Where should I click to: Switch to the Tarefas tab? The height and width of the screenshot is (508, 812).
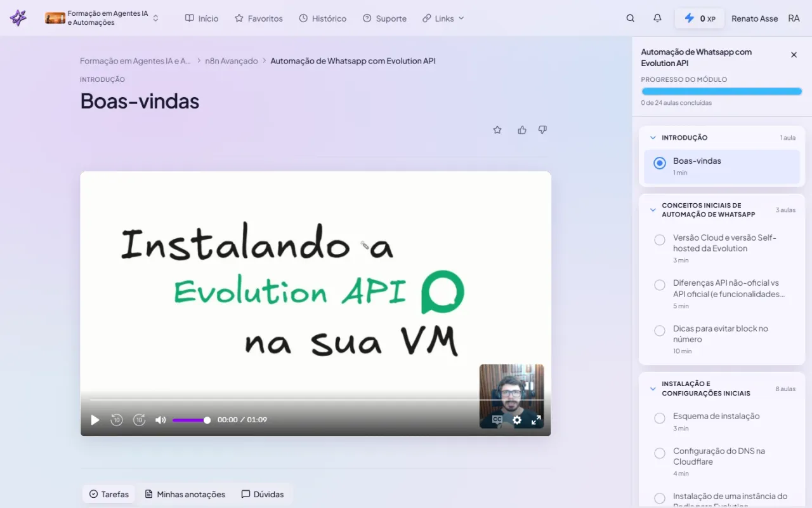tap(109, 494)
